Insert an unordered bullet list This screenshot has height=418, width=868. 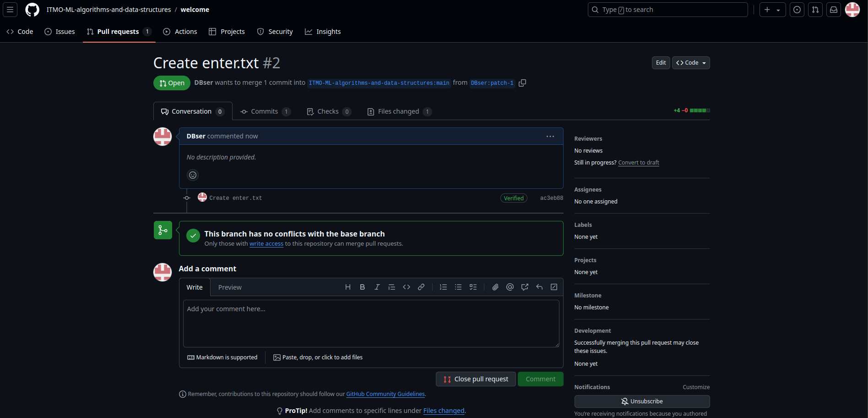click(x=458, y=287)
